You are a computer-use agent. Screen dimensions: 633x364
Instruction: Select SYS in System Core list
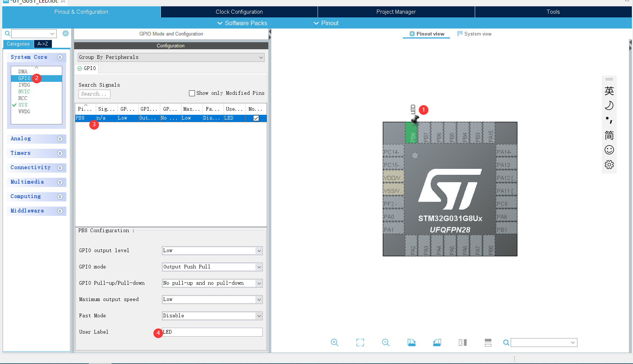23,105
